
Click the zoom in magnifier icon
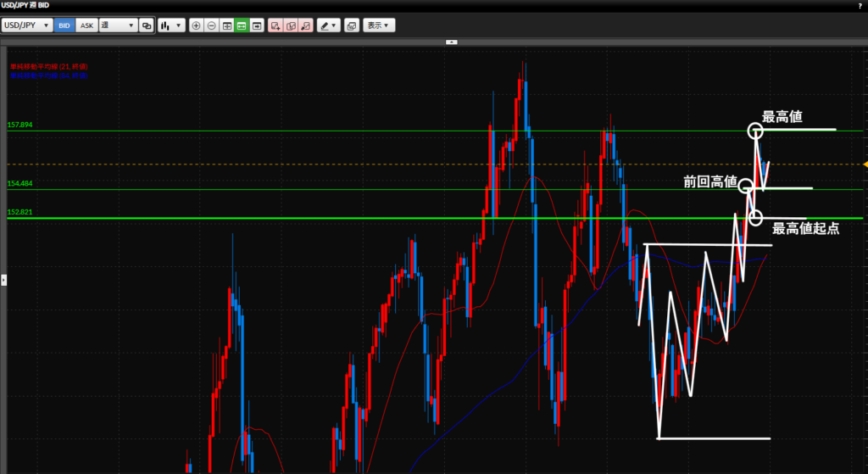pyautogui.click(x=197, y=25)
